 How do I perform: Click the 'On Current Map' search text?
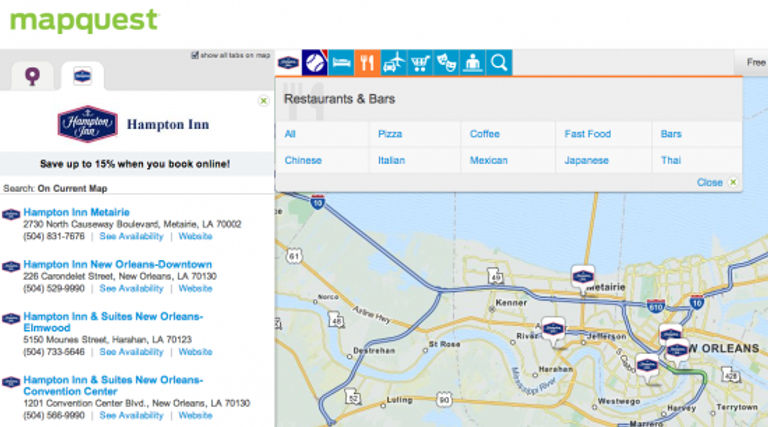coord(72,189)
